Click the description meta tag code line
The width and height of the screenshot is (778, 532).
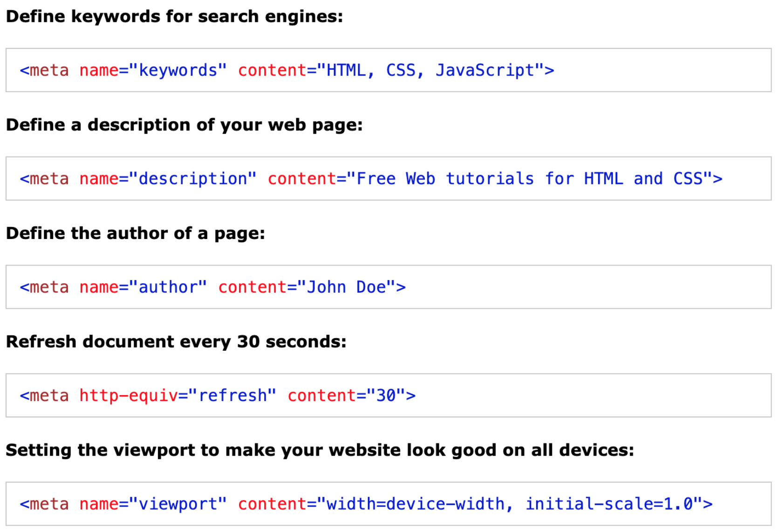(x=371, y=179)
